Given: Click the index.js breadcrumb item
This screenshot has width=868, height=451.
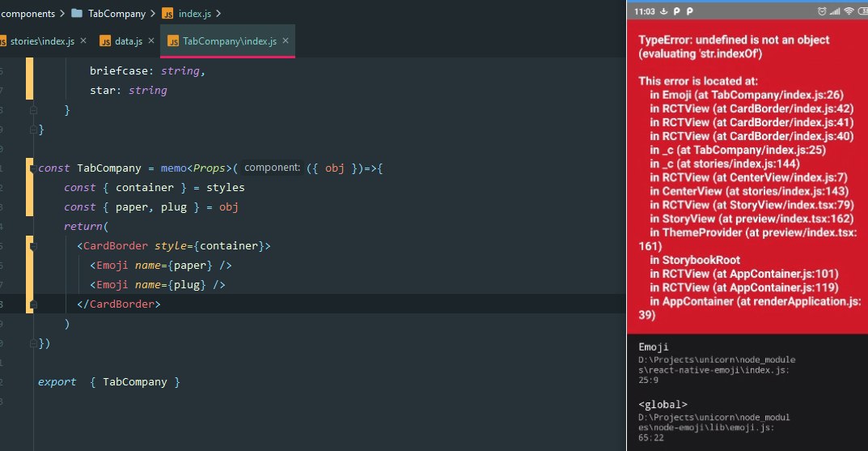Looking at the screenshot, I should tap(194, 13).
